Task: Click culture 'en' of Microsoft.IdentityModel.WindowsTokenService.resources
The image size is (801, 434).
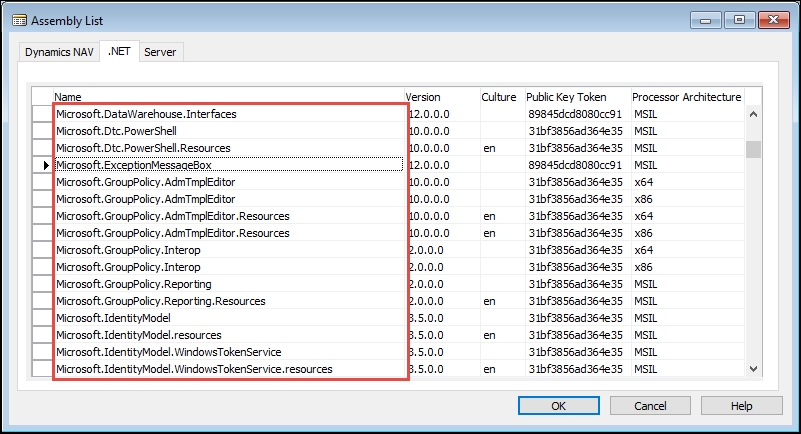Action: click(x=489, y=370)
